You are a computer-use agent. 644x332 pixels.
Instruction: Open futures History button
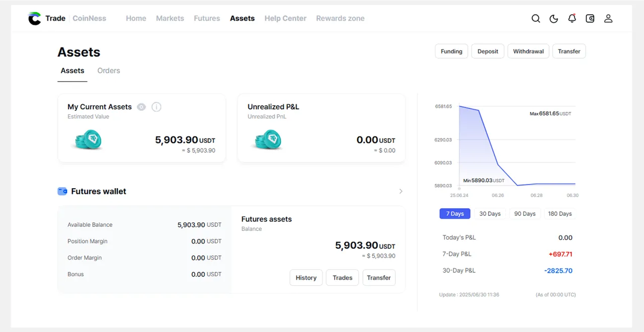tap(306, 278)
